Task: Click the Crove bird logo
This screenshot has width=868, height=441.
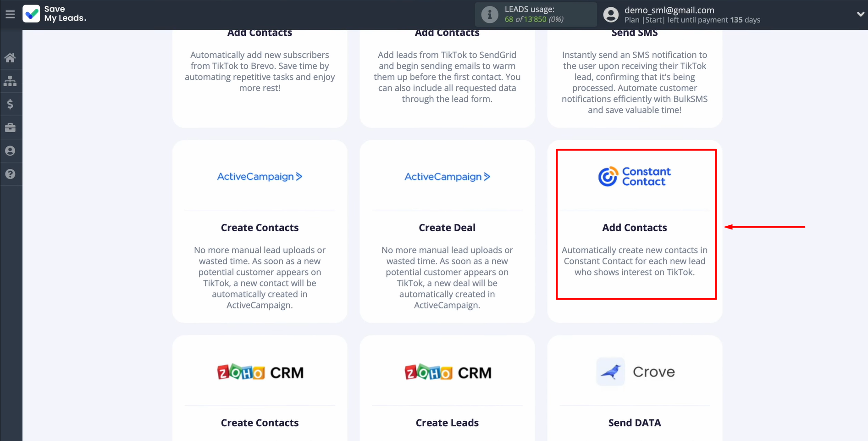Action: coord(610,372)
